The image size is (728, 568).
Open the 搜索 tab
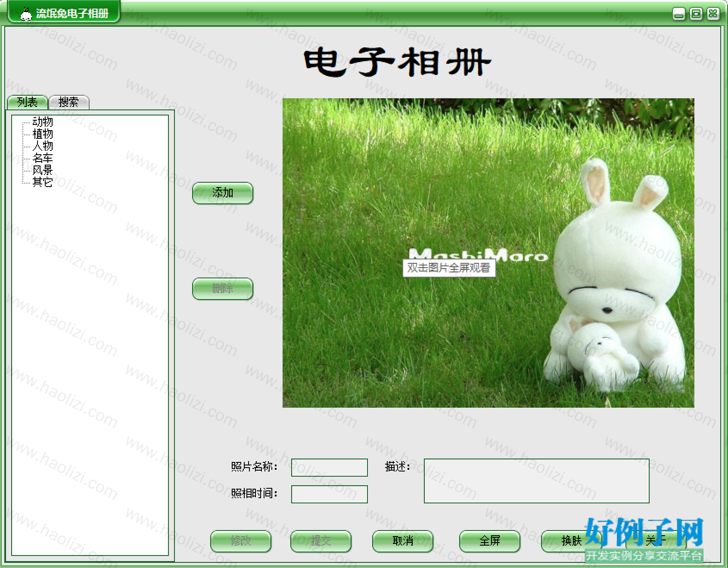coord(68,102)
